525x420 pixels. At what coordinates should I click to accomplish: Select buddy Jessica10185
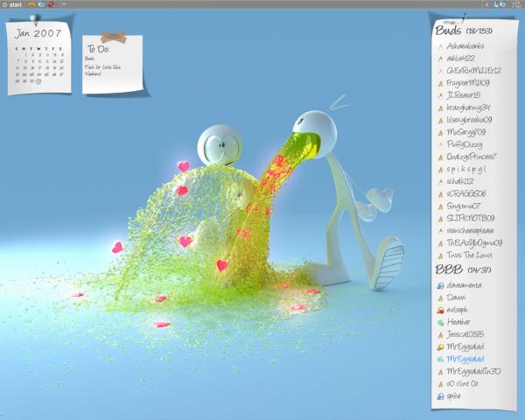465,334
